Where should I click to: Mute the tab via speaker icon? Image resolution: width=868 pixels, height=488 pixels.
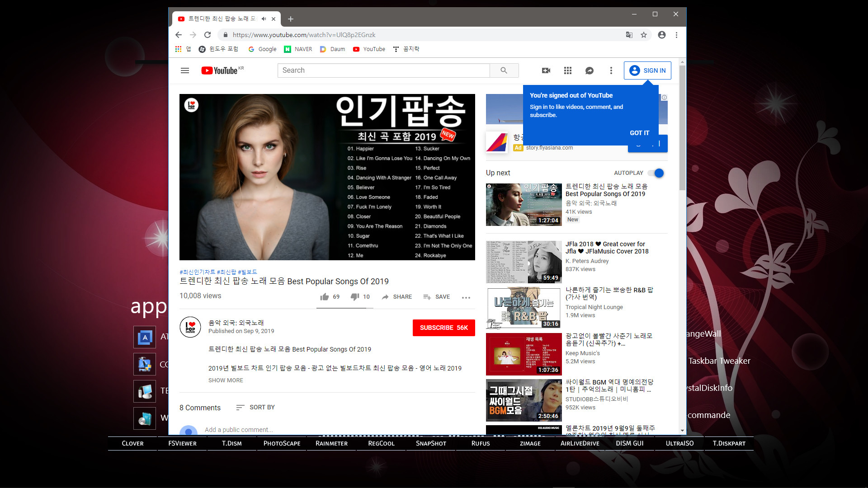[x=264, y=19]
